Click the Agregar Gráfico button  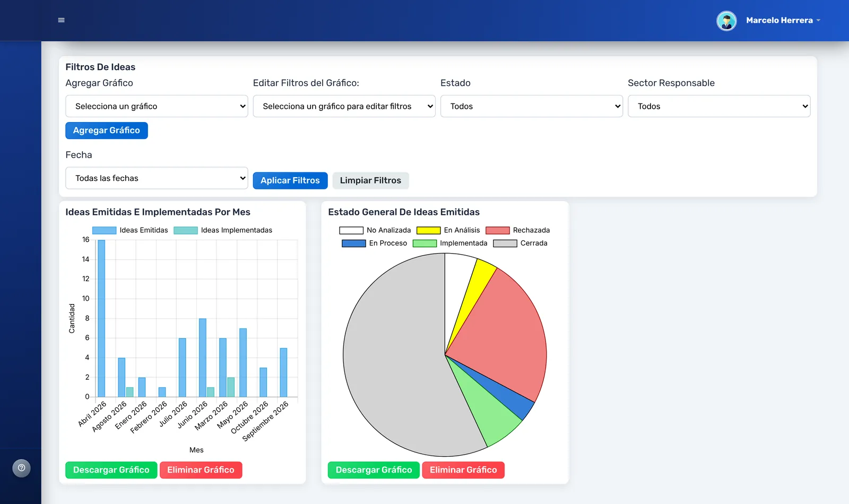pyautogui.click(x=107, y=131)
